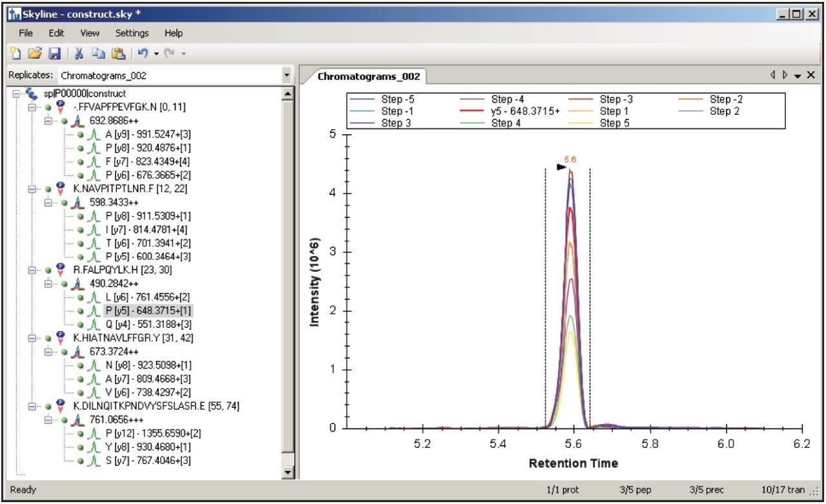Click the Step -5 legend entry

[x=383, y=99]
